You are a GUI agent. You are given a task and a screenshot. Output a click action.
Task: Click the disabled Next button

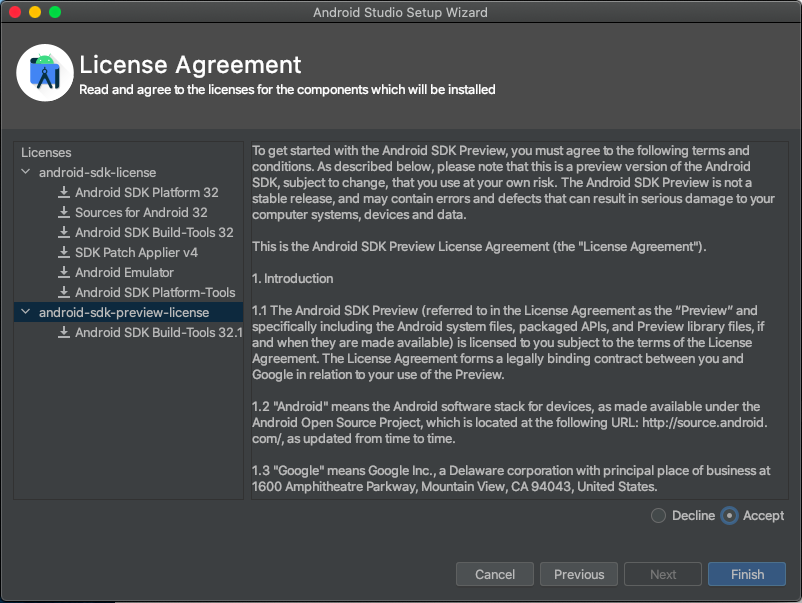(663, 574)
